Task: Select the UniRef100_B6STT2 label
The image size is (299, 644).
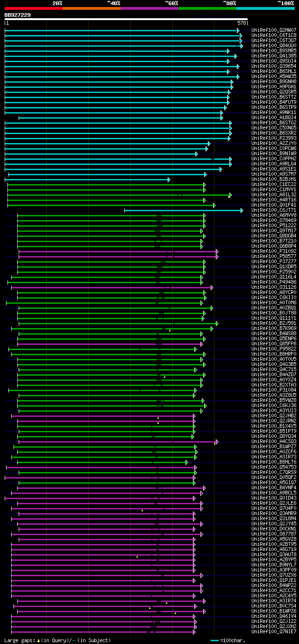Action: pyautogui.click(x=274, y=97)
